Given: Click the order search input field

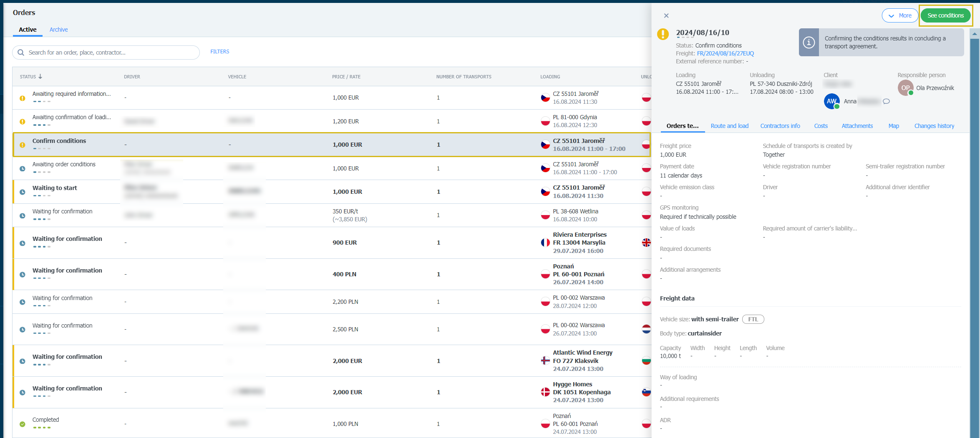Looking at the screenshot, I should [x=106, y=53].
